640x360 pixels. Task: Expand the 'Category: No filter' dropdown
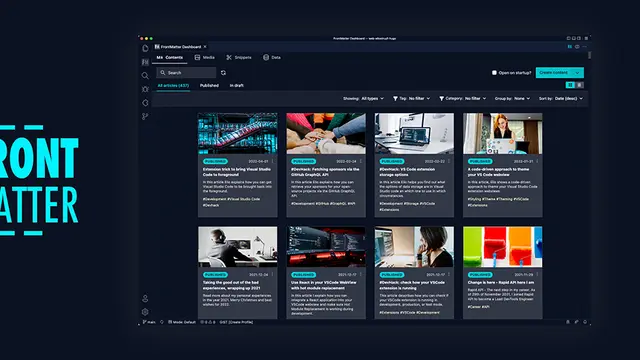(462, 98)
